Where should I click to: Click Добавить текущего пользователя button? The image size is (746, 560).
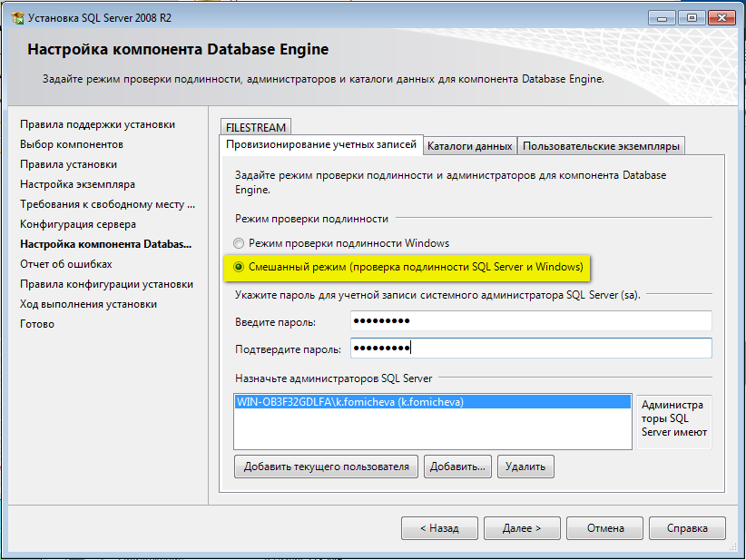pyautogui.click(x=327, y=467)
